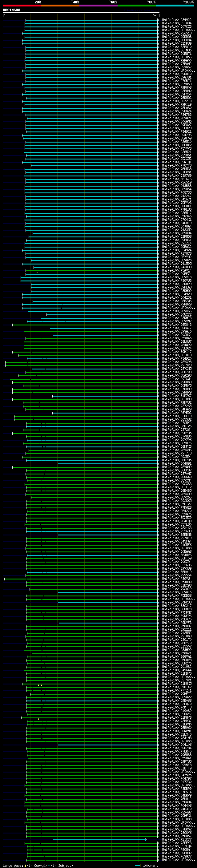197x868 pixels.
Task: Select hit label UniRef100_A6SGS7
Action: pos(177,857)
